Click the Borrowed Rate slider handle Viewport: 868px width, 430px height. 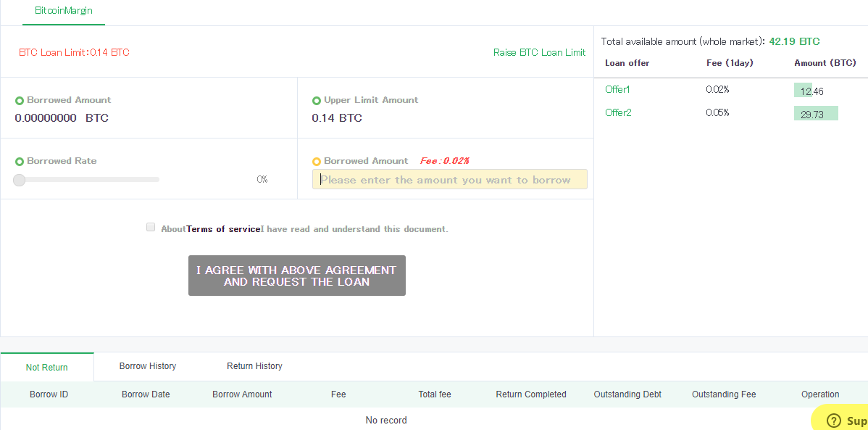click(20, 180)
